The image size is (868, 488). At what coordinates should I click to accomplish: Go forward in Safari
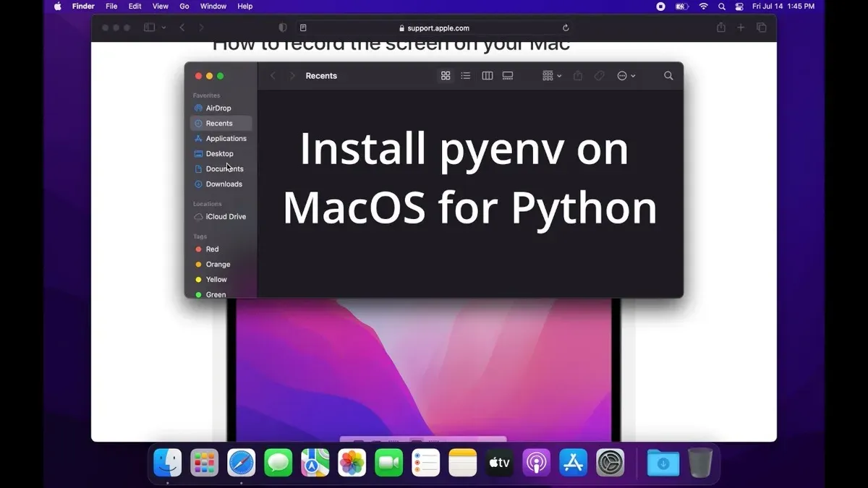coord(201,27)
